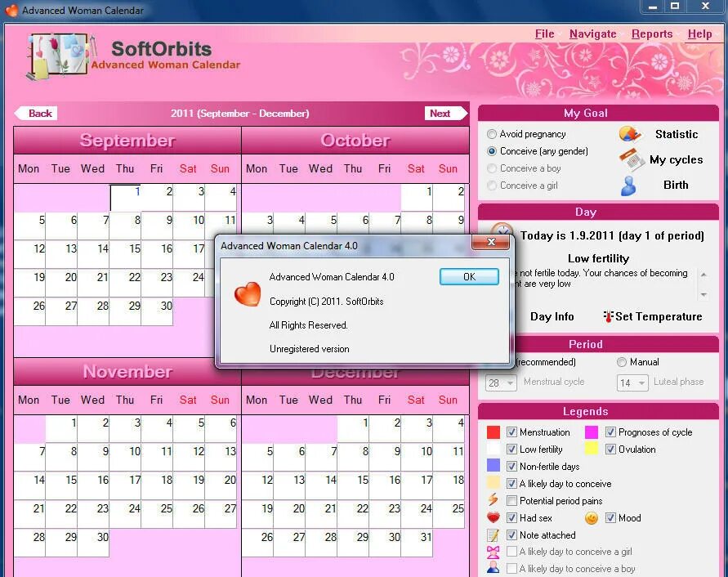Select December 14 in calendar

pyautogui.click(x=321, y=485)
